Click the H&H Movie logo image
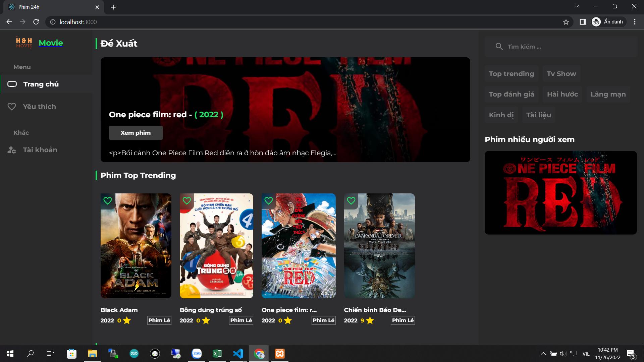Viewport: 644px width, 362px height. tap(24, 43)
